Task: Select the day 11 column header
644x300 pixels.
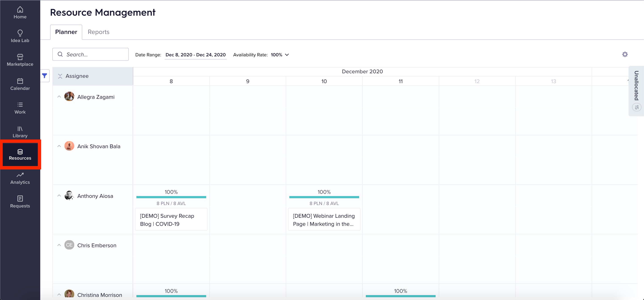Action: [x=400, y=81]
